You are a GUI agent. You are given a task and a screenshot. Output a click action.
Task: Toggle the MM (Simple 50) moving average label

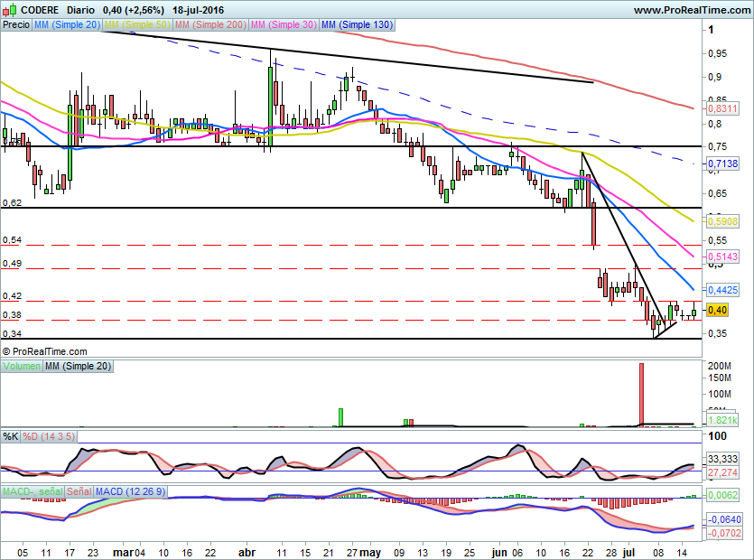[138, 25]
